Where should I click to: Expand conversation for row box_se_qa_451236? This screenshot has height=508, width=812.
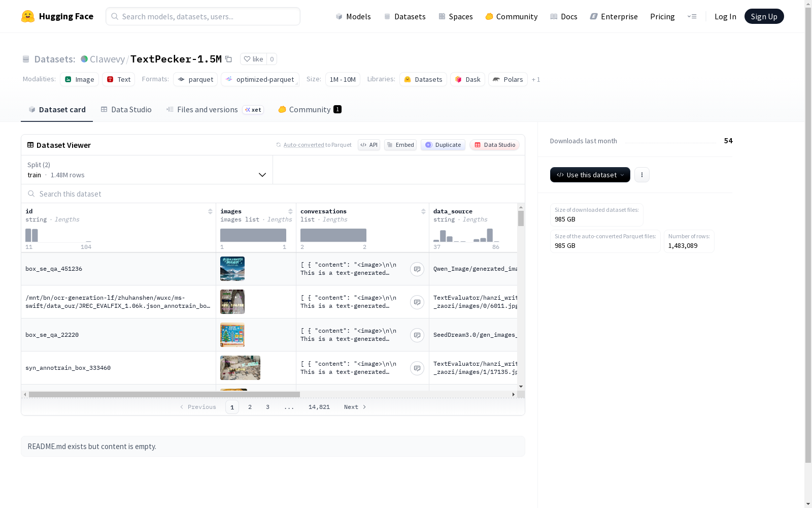(x=417, y=269)
